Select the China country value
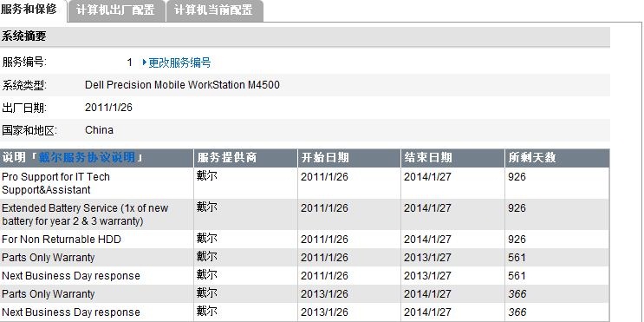The width and height of the screenshot is (644, 322). (99, 130)
